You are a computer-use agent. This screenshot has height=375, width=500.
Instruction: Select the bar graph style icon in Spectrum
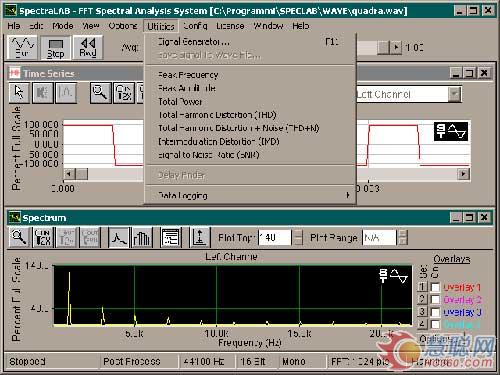click(x=142, y=237)
